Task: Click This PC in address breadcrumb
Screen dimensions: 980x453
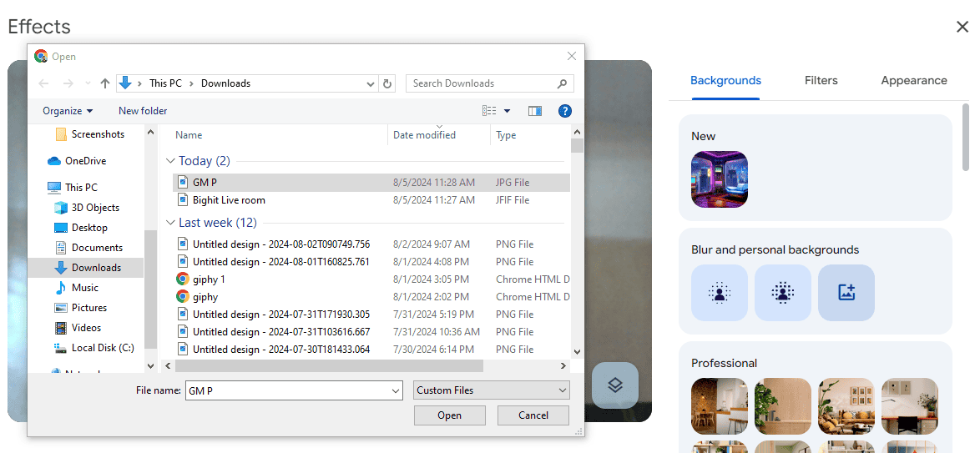Action: point(165,83)
